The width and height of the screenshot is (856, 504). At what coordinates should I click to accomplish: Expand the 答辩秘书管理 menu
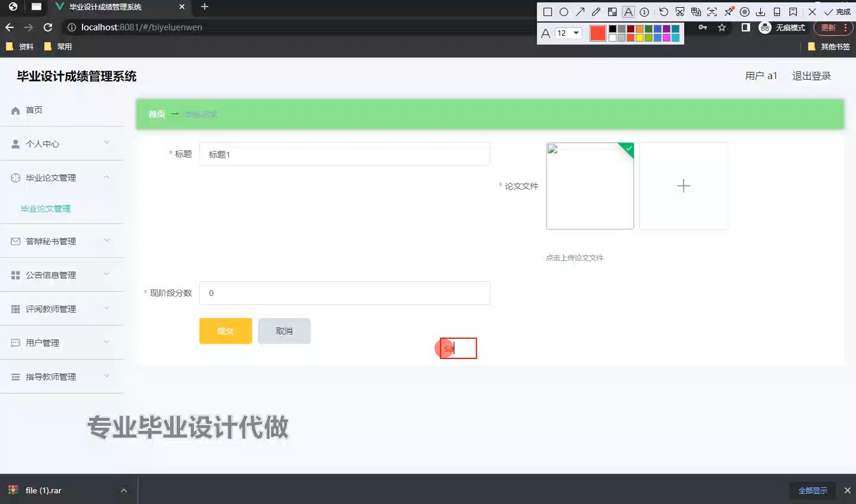62,241
